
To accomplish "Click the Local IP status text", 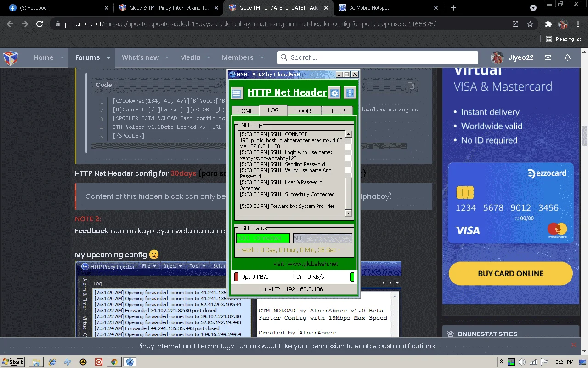I will [291, 289].
